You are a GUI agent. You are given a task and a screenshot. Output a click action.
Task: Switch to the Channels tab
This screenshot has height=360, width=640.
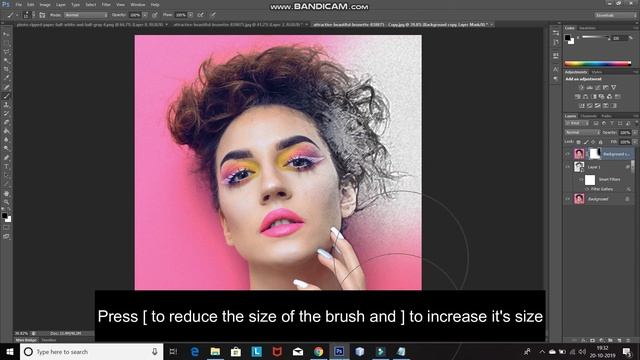tap(589, 116)
